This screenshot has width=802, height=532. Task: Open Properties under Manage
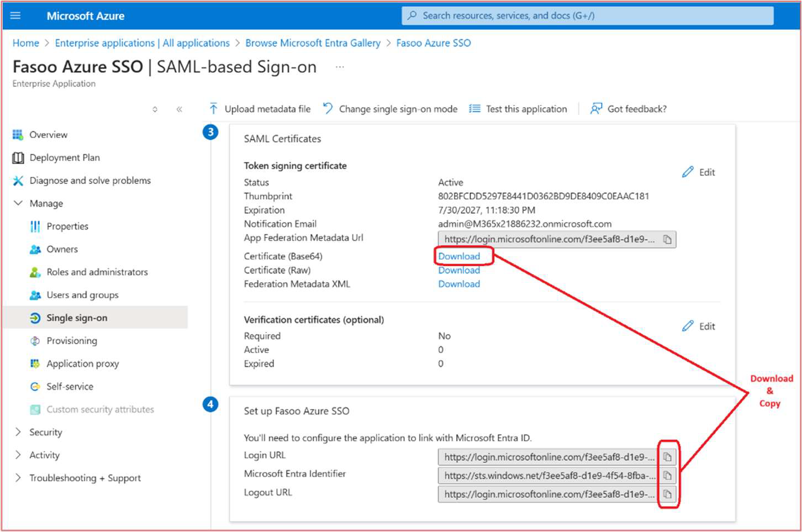[x=67, y=227]
